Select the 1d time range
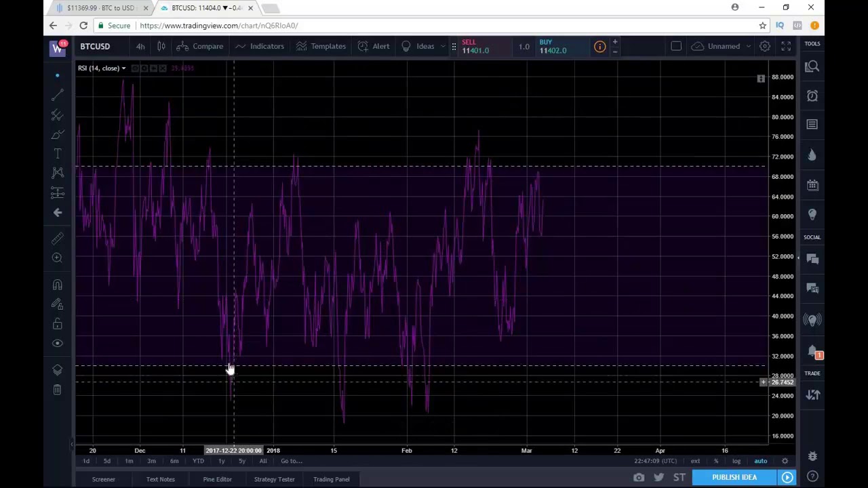This screenshot has height=488, width=868. point(86,461)
